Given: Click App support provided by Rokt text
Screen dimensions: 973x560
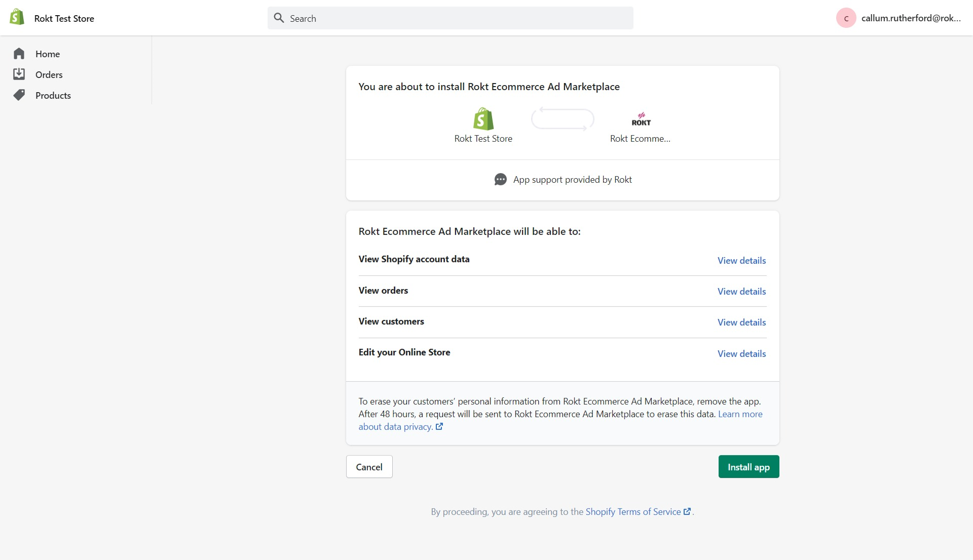Looking at the screenshot, I should (572, 180).
